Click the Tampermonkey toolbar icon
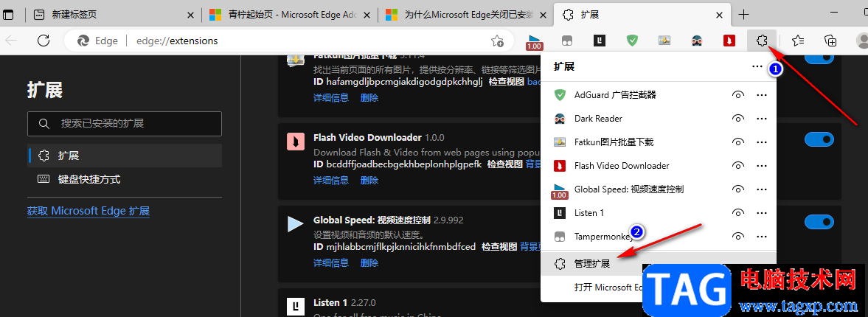Viewport: 868px width, 317px height. click(567, 41)
